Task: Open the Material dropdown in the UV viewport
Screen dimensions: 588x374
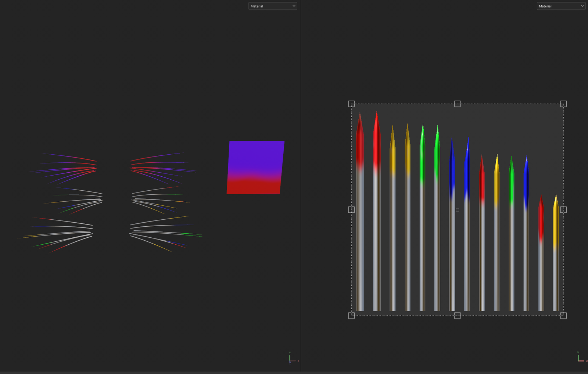Action: coord(560,6)
